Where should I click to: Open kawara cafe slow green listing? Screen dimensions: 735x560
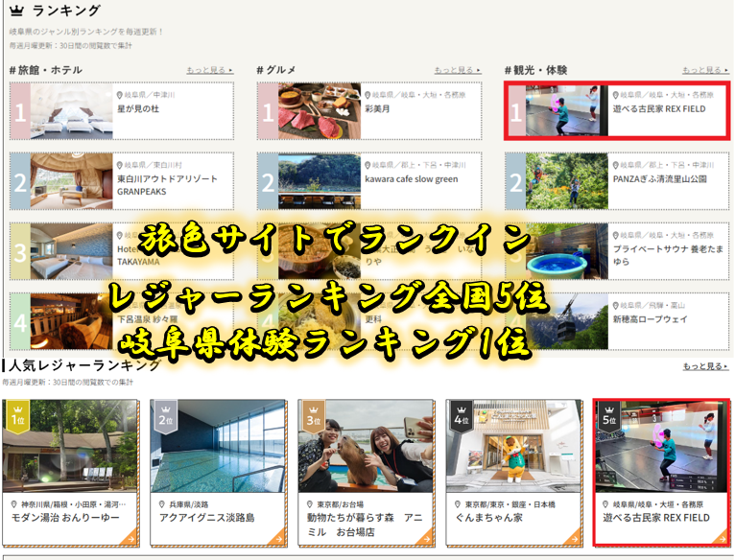tap(411, 179)
